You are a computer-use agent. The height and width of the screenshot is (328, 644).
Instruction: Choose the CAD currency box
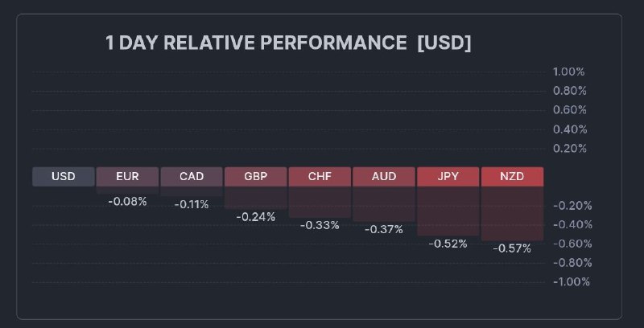pos(192,177)
